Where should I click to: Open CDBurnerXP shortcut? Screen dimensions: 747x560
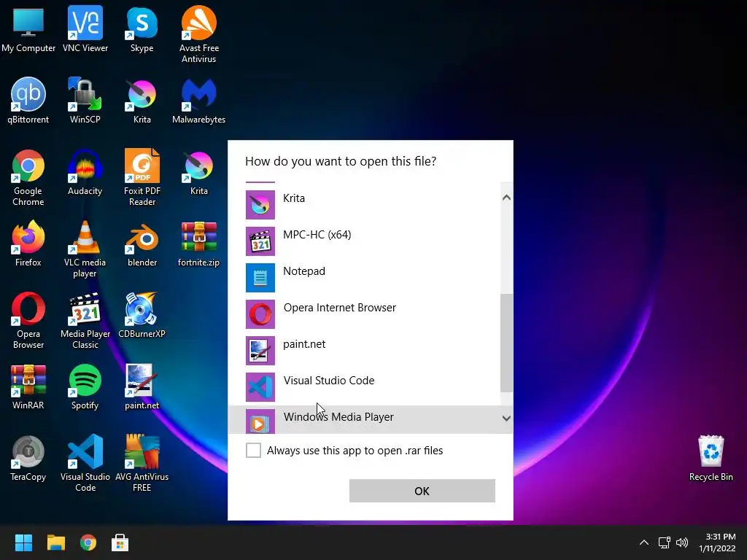(142, 315)
